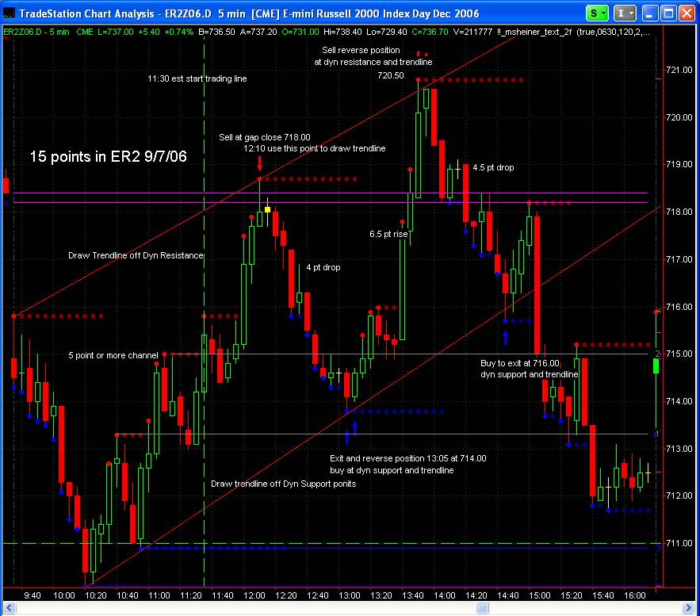Click the right arrow of horizontal scrollbar
Screen dimensions: 700x616
[688, 607]
